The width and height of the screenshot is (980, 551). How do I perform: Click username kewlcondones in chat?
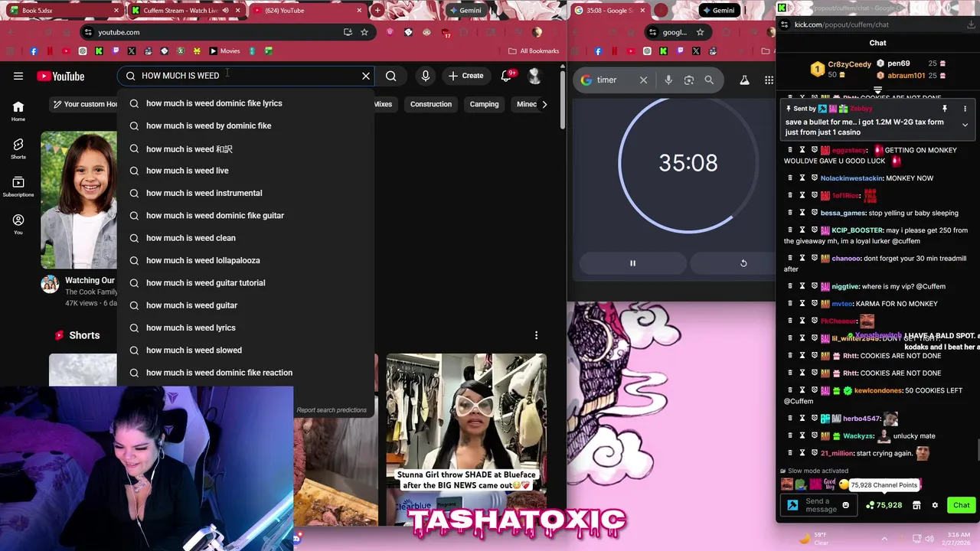[878, 390]
